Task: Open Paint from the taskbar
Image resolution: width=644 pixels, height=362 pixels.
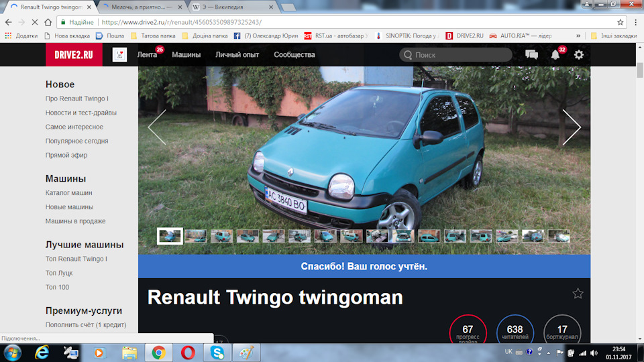Action: tap(246, 353)
